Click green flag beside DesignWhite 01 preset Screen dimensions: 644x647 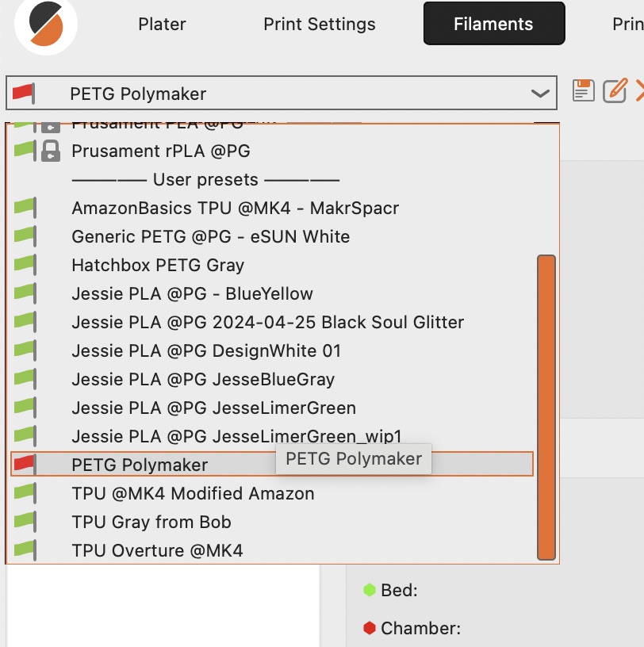pyautogui.click(x=25, y=350)
